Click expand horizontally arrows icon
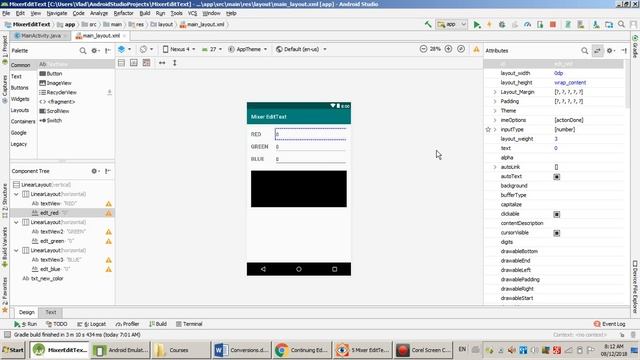640x360 pixels. click(x=162, y=63)
